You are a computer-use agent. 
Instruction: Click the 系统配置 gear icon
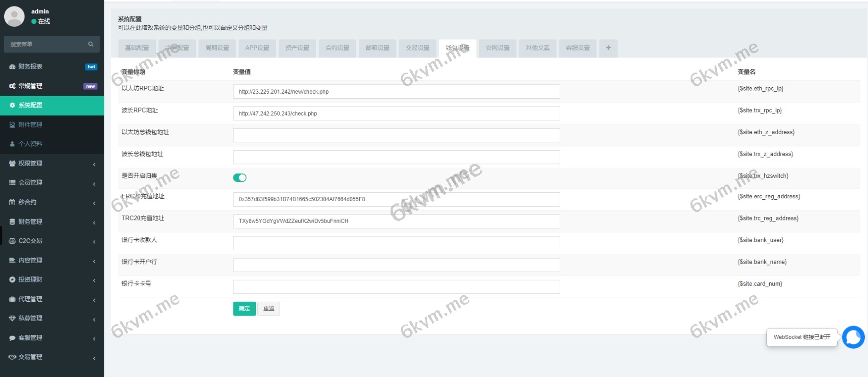point(12,105)
